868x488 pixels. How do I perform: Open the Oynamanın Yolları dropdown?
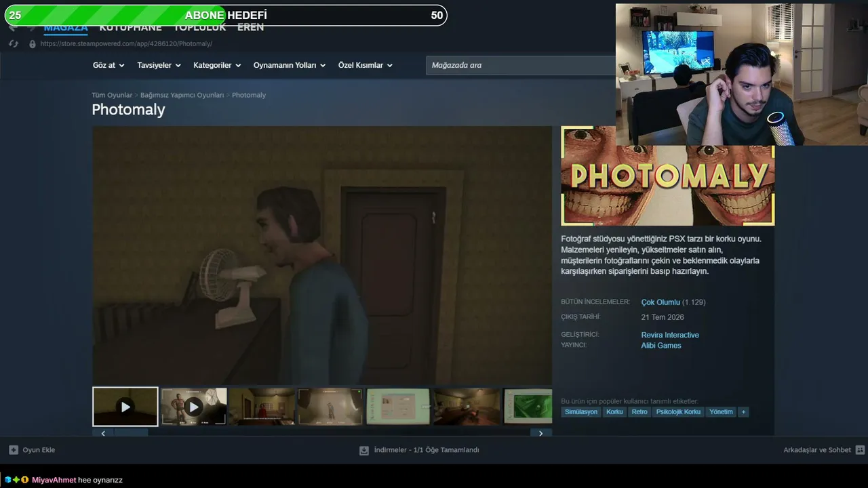290,65
